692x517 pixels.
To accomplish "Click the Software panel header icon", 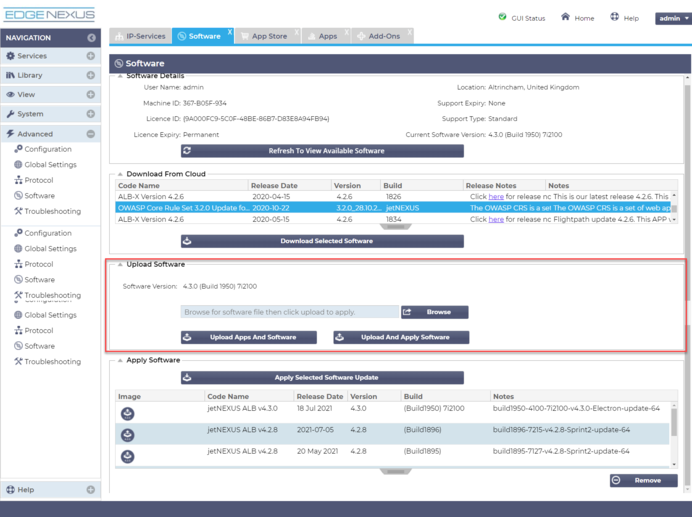I will [119, 64].
